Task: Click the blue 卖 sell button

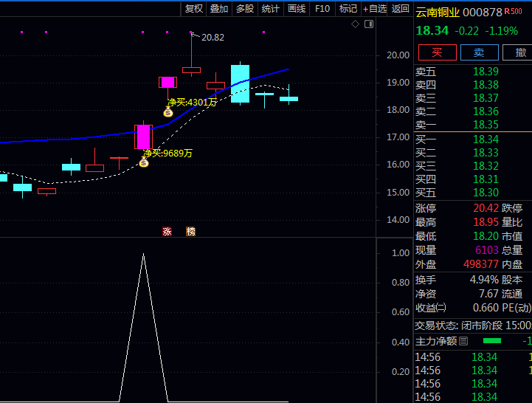Action: (x=479, y=52)
